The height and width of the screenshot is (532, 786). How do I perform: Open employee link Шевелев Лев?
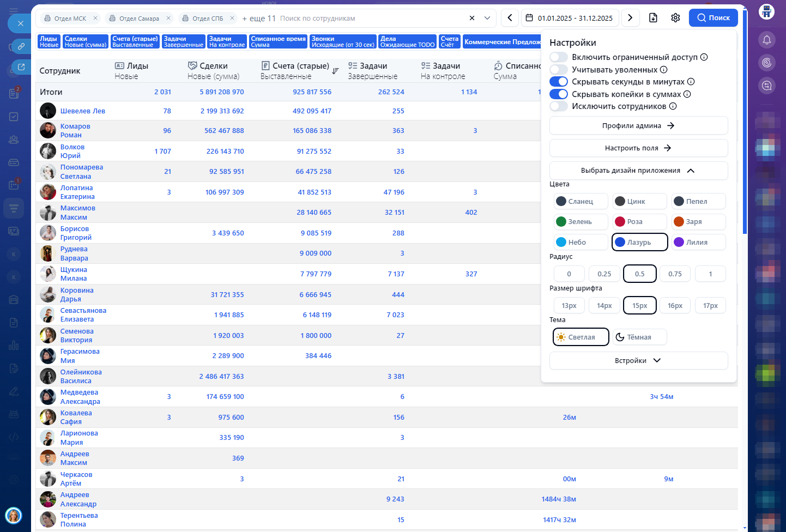coord(83,111)
